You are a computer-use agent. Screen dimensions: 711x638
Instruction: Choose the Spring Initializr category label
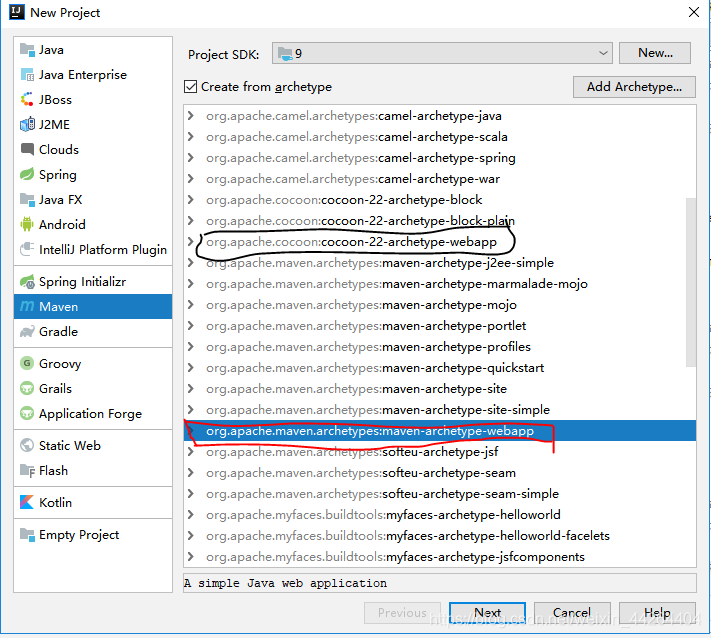pyautogui.click(x=83, y=282)
